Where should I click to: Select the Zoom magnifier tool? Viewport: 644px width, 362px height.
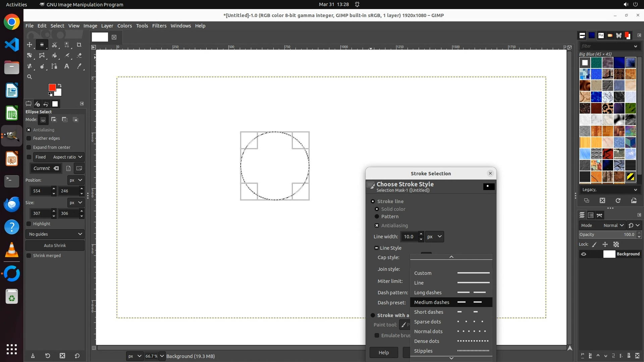point(30,77)
